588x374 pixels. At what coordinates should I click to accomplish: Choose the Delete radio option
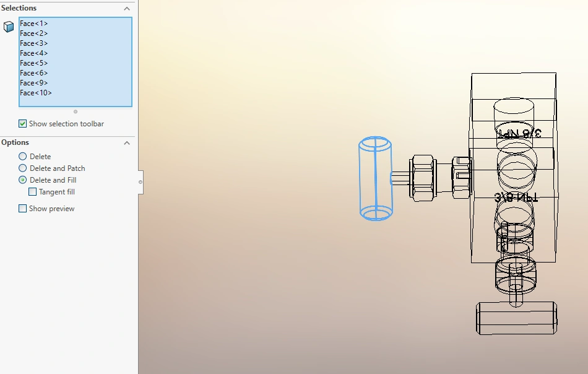(22, 157)
